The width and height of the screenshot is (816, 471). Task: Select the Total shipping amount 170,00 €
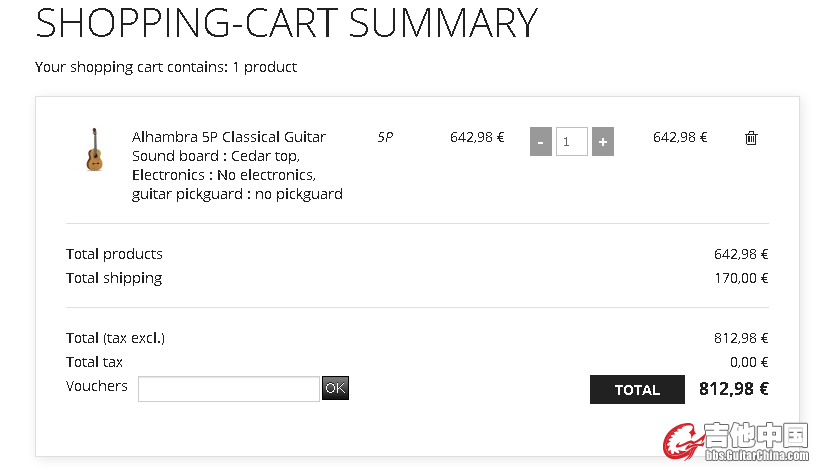tap(741, 278)
